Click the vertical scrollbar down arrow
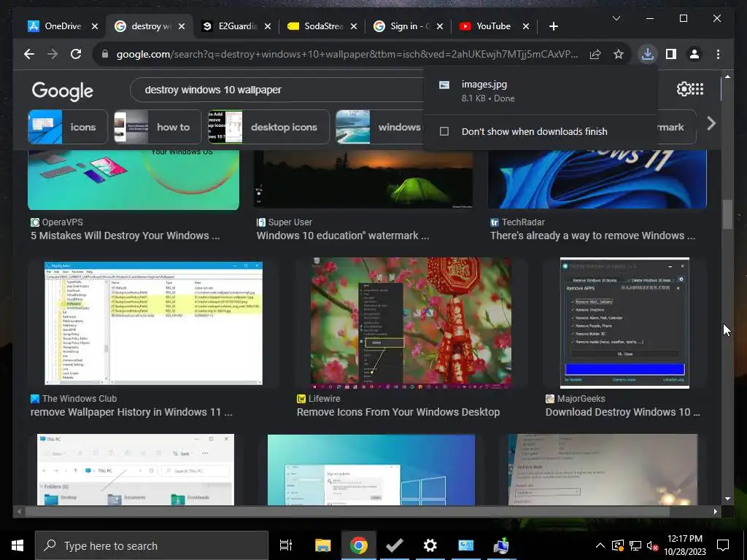The image size is (747, 560). coord(727,499)
